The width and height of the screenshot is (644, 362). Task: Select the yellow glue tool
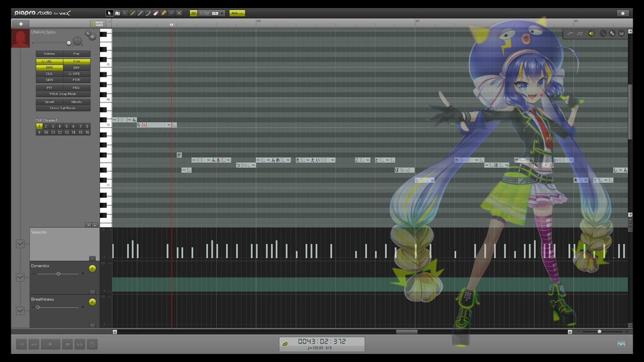164,13
